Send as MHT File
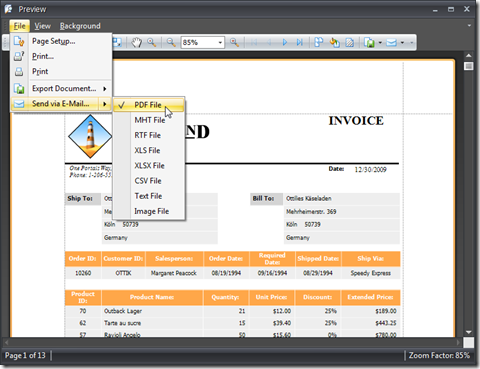The height and width of the screenshot is (369, 480). pyautogui.click(x=149, y=120)
